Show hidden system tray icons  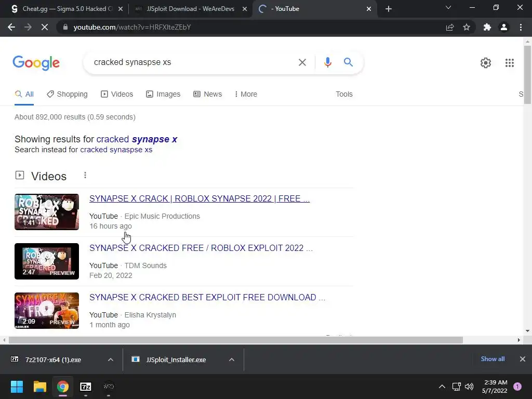(x=442, y=387)
